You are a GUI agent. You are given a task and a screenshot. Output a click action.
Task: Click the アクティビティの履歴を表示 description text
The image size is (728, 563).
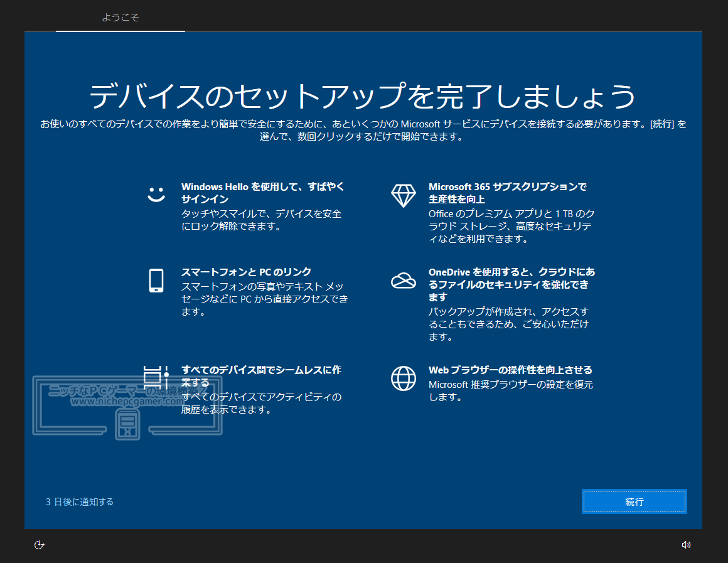(262, 403)
